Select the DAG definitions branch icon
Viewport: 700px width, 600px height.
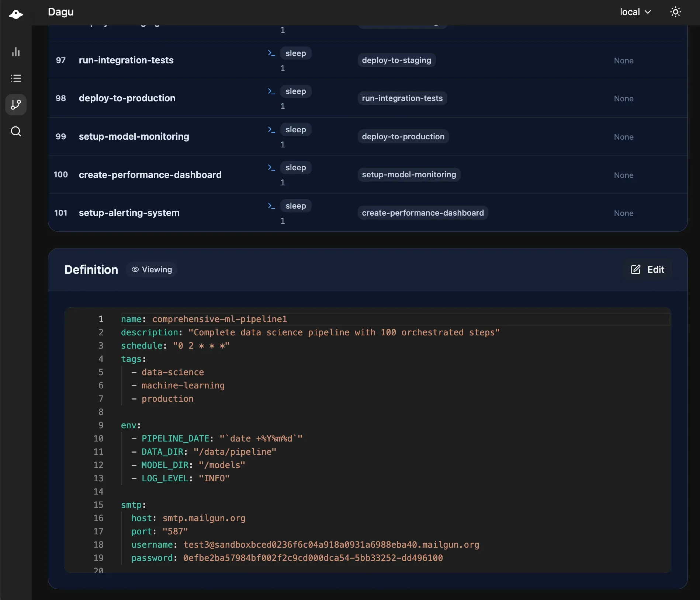16,105
